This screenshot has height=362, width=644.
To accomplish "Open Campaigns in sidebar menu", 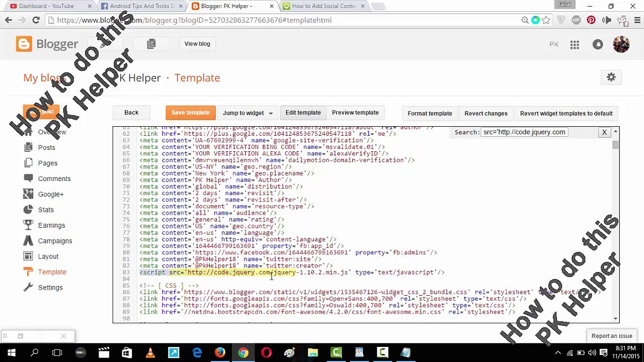I will [55, 241].
